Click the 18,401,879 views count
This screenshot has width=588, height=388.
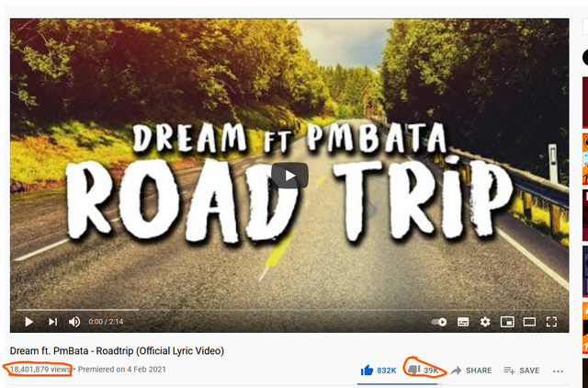40,370
